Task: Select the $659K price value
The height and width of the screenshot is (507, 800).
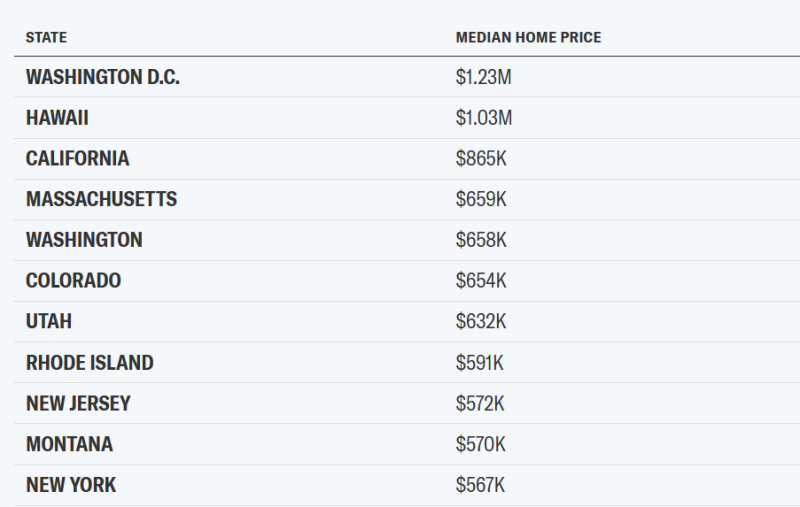Action: click(x=481, y=199)
